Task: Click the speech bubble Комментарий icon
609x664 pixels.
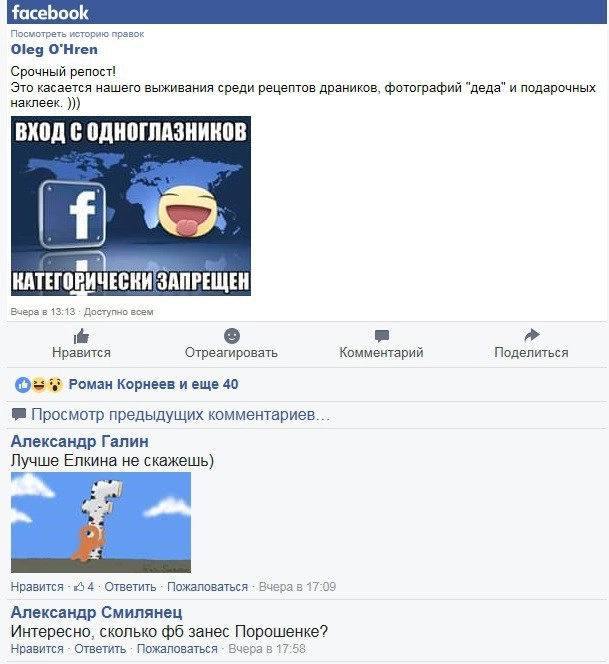Action: (x=382, y=336)
